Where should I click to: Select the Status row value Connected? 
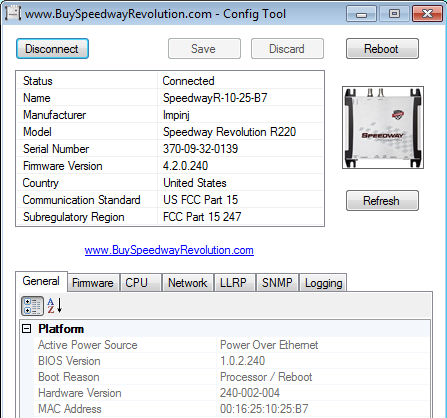188,81
